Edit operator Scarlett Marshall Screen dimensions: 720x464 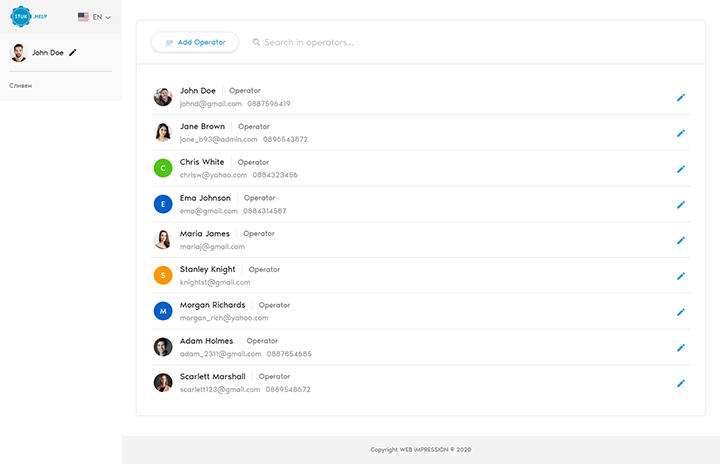coord(681,383)
